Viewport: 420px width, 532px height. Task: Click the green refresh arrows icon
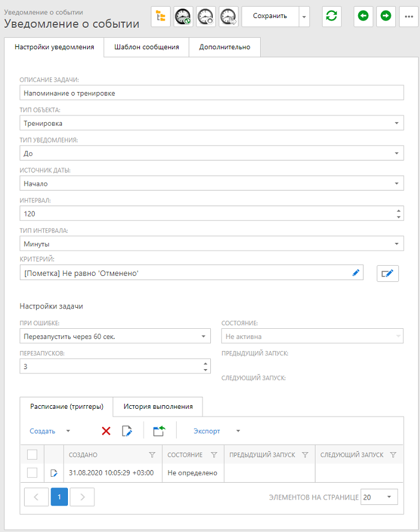pyautogui.click(x=332, y=16)
